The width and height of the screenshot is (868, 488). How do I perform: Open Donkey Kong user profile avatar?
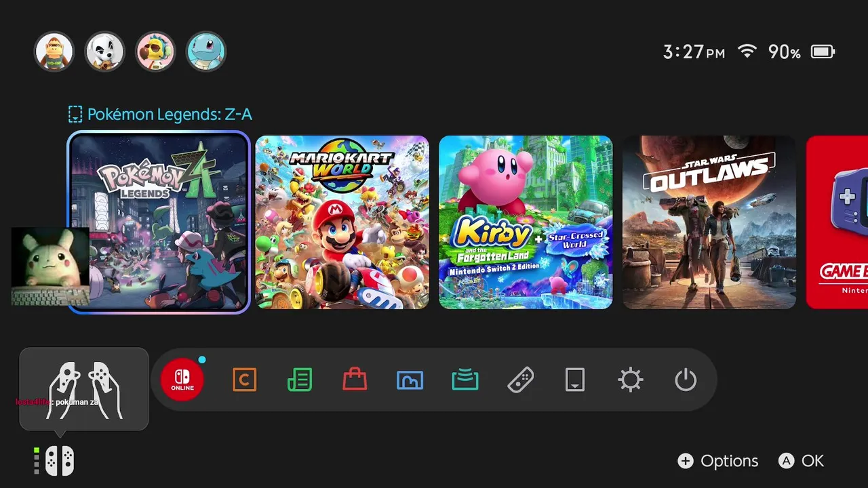click(x=54, y=52)
